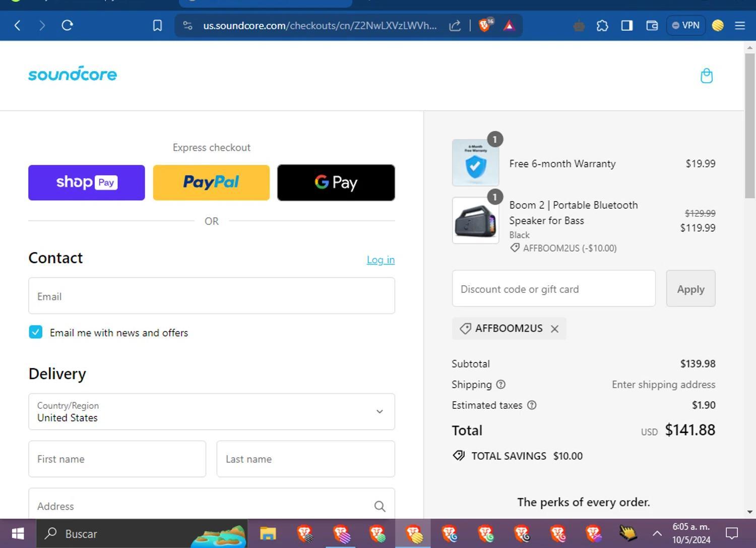Toggle the browser sidebar panel icon

(626, 25)
